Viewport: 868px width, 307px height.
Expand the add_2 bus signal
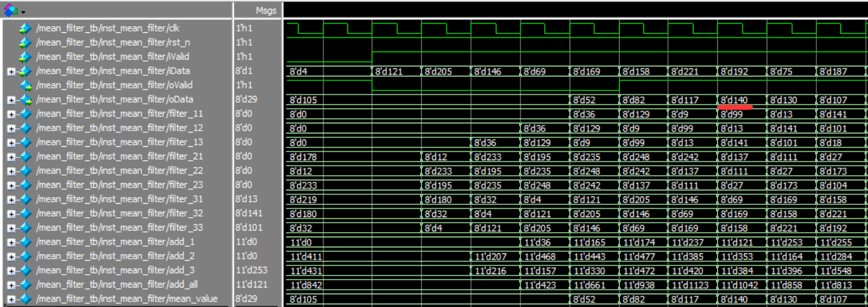pyautogui.click(x=11, y=255)
